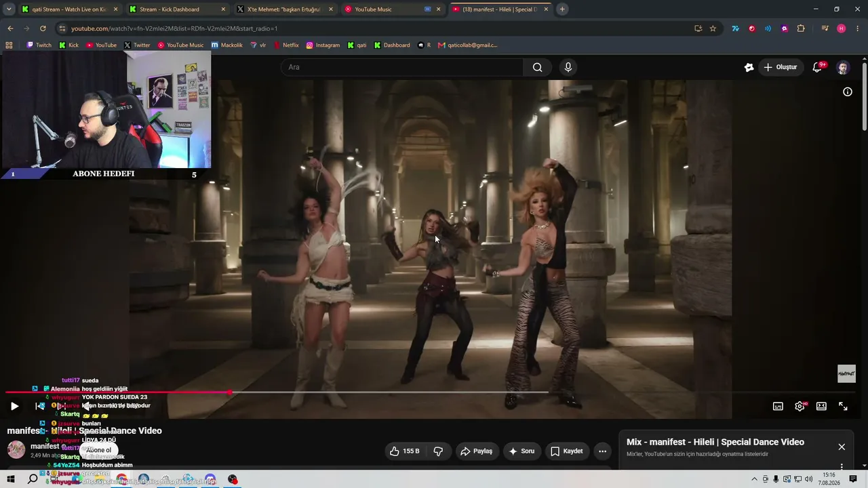The height and width of the screenshot is (488, 868).
Task: Go back to the previous page
Action: pos(10,28)
